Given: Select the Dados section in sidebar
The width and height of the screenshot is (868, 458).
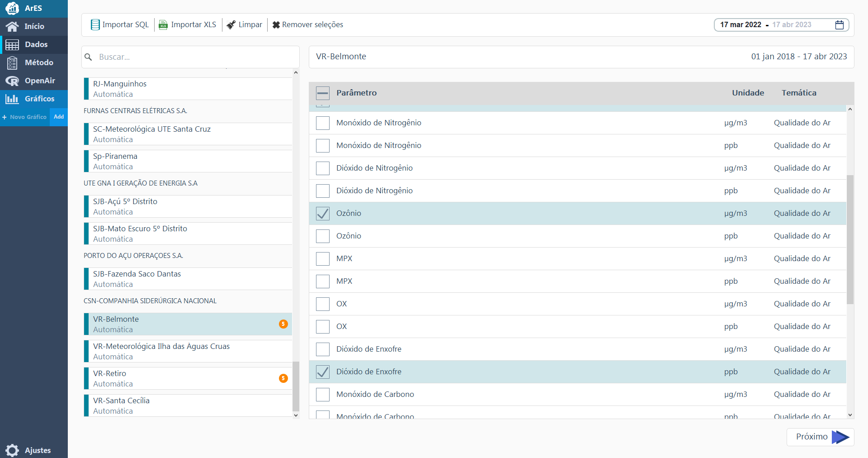Looking at the screenshot, I should tap(33, 44).
